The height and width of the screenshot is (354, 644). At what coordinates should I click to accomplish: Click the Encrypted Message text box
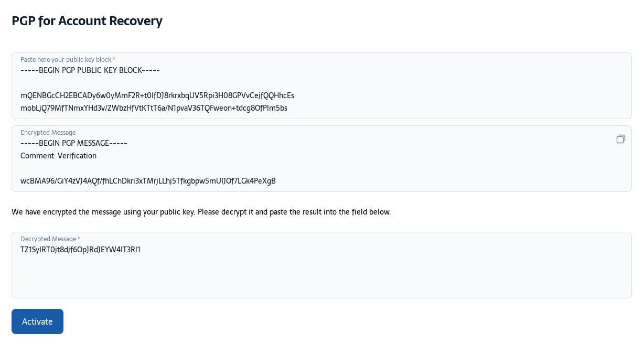(321, 158)
